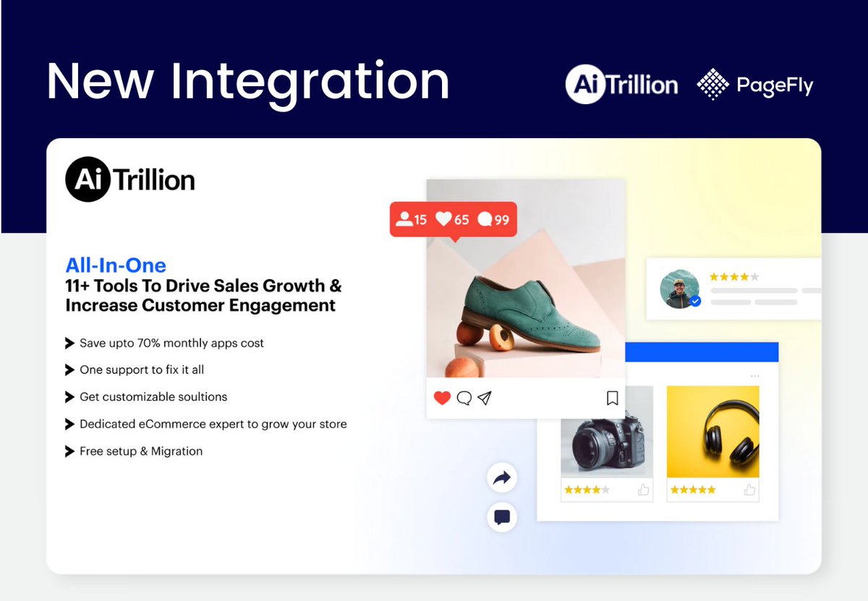868x601 pixels.
Task: Click Get customizable soultions text
Action: 153,396
